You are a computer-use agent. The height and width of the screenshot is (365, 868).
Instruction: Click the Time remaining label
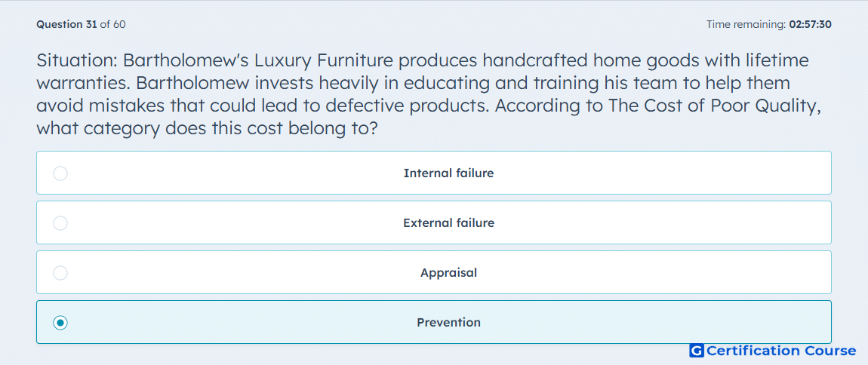coord(746,24)
